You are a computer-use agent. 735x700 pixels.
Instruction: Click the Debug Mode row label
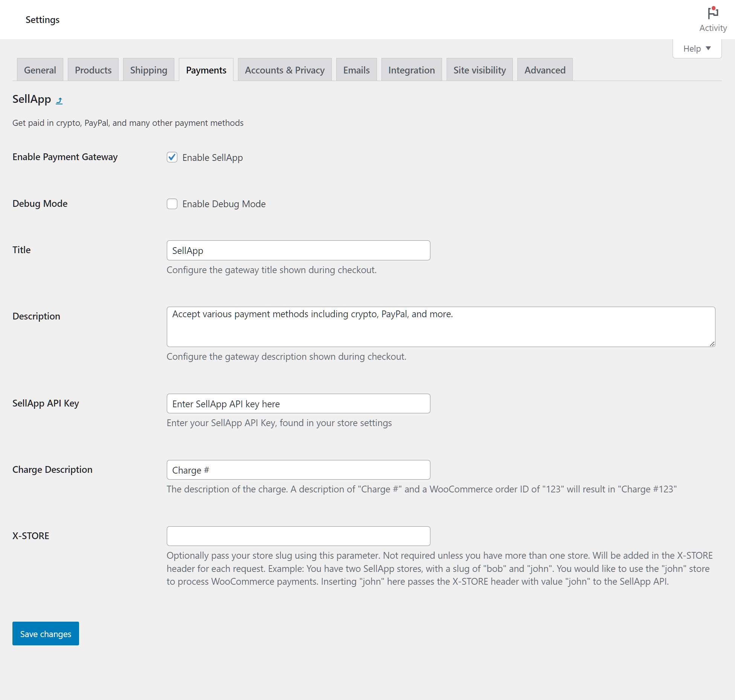(x=40, y=203)
